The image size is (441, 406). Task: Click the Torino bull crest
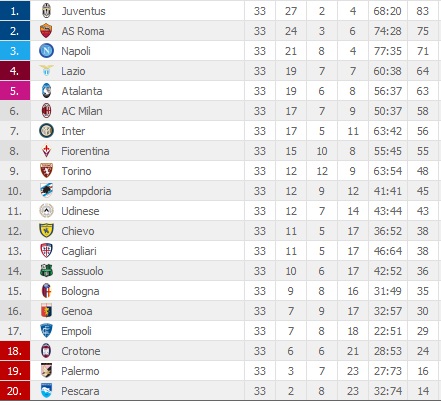click(x=46, y=171)
